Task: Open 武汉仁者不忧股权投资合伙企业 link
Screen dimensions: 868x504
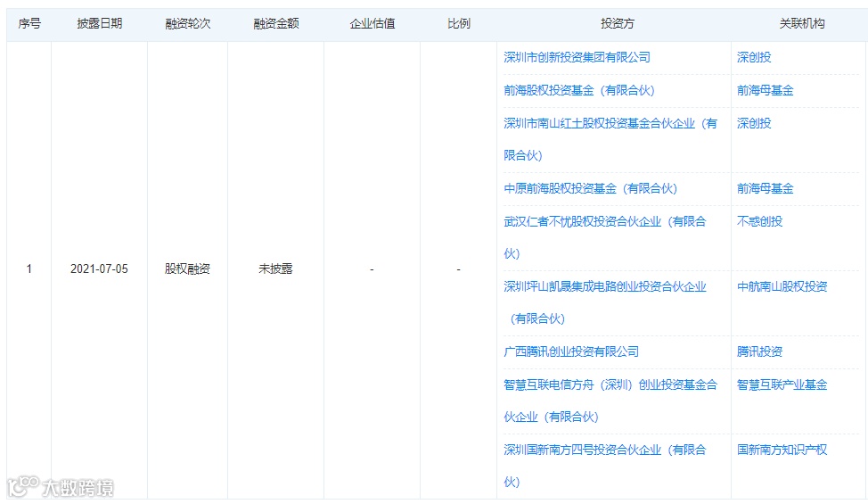Action: point(605,237)
